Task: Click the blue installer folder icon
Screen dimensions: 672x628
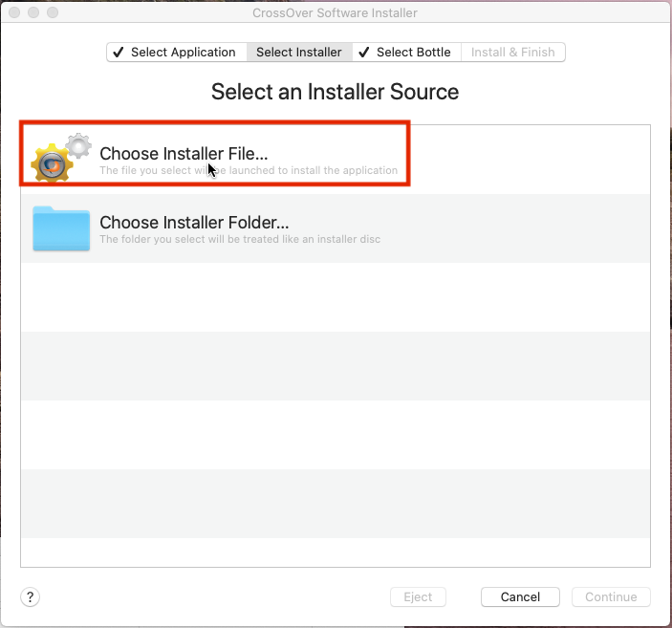Action: 61,228
